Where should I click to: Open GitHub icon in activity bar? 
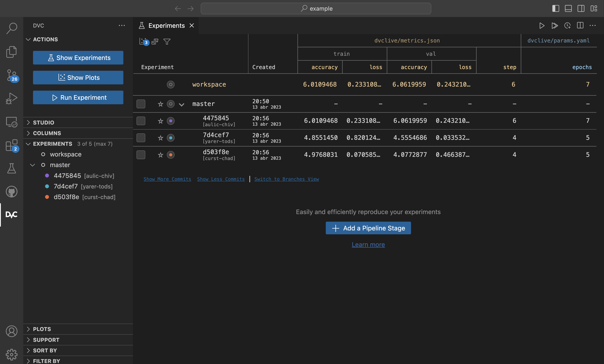[x=11, y=192]
